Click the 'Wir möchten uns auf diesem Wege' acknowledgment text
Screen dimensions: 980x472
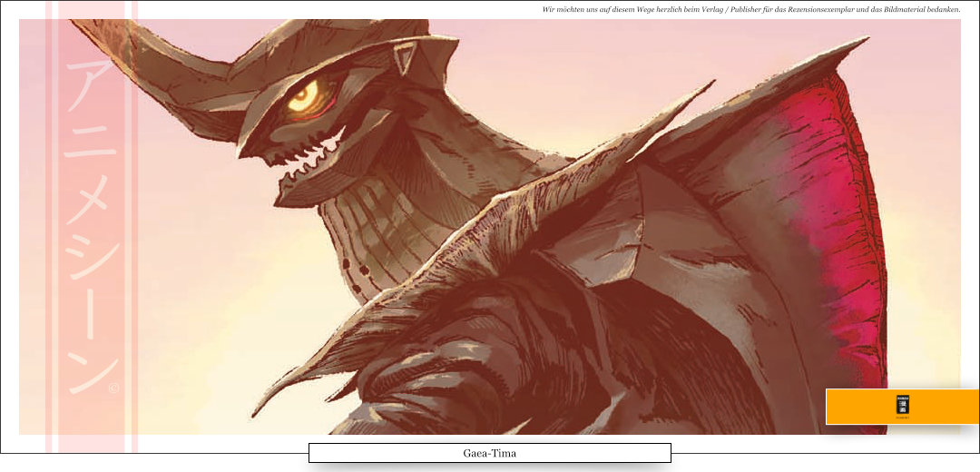coord(751,9)
